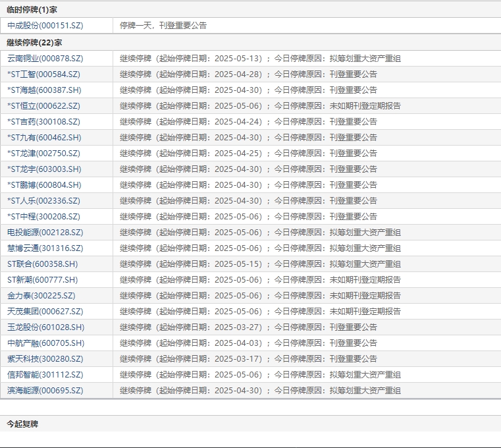The height and width of the screenshot is (448, 501).
Task: Open the *ST工智(000584.SZ) link
Action: [43, 74]
